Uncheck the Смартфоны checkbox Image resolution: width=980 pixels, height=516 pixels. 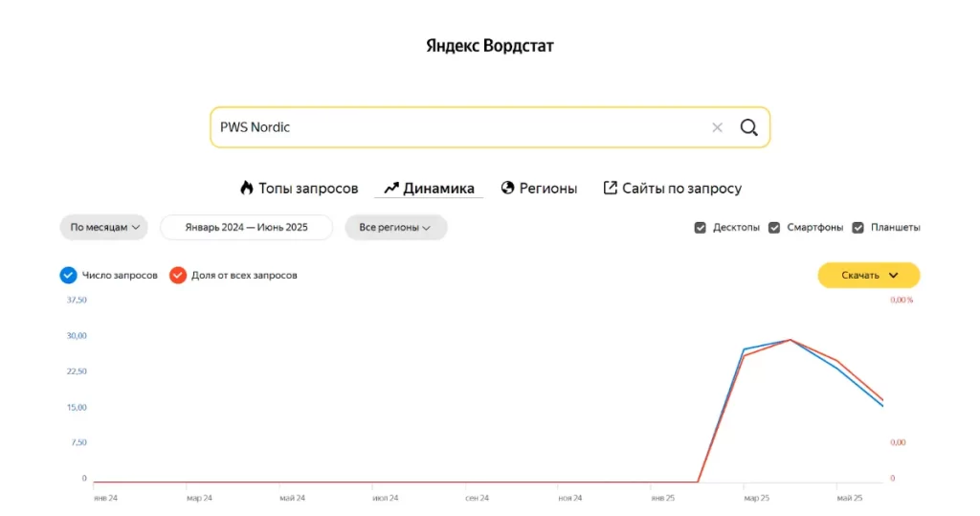pos(773,228)
